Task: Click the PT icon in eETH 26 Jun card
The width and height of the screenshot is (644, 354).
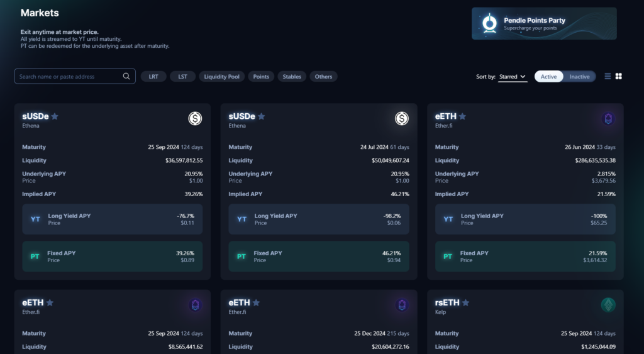Action: (x=448, y=257)
